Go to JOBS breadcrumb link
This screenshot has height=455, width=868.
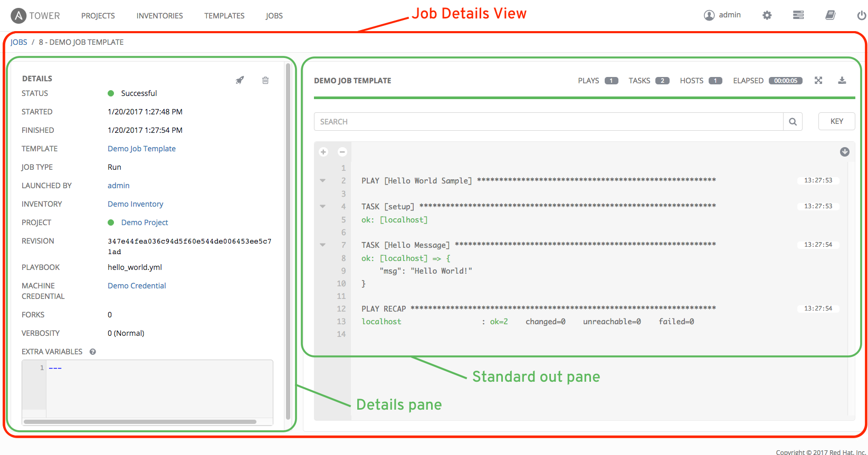[x=19, y=42]
